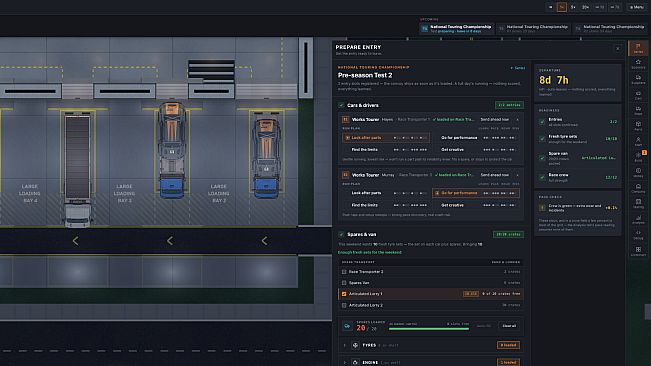This screenshot has width=651, height=366.
Task: Click the Tyres loaded count badge
Action: [x=508, y=345]
